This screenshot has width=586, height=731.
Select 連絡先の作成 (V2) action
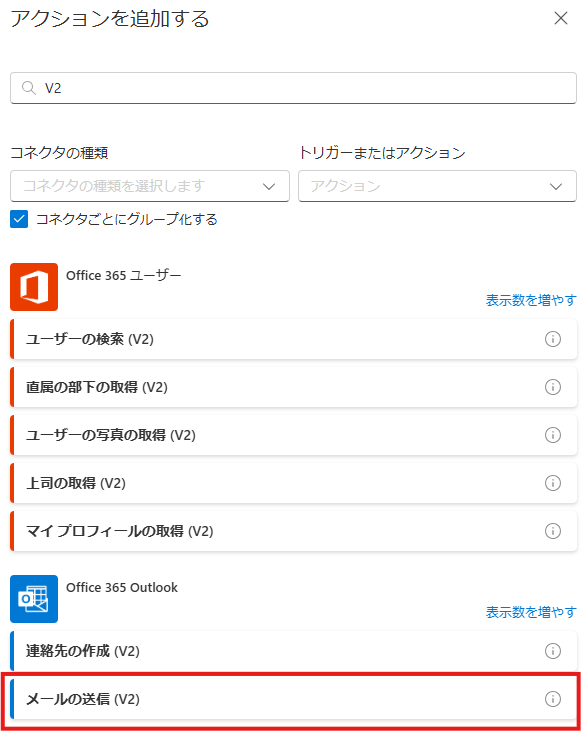coord(293,651)
